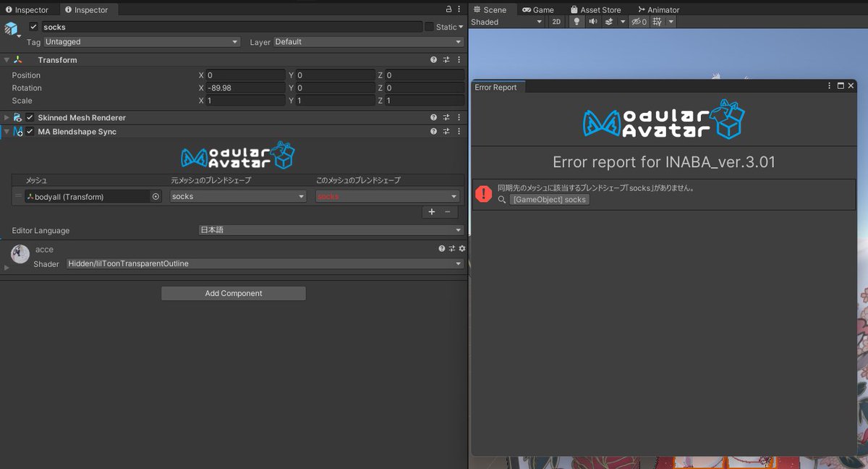Screen dimensions: 868x469
Task: Open object picker for bodyall mesh field
Action: [156, 196]
